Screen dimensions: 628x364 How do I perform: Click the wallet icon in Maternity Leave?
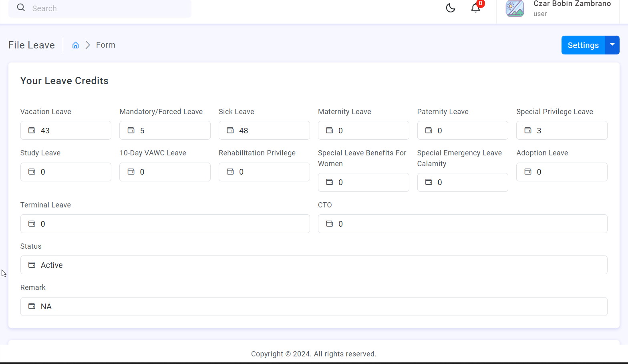pyautogui.click(x=329, y=130)
